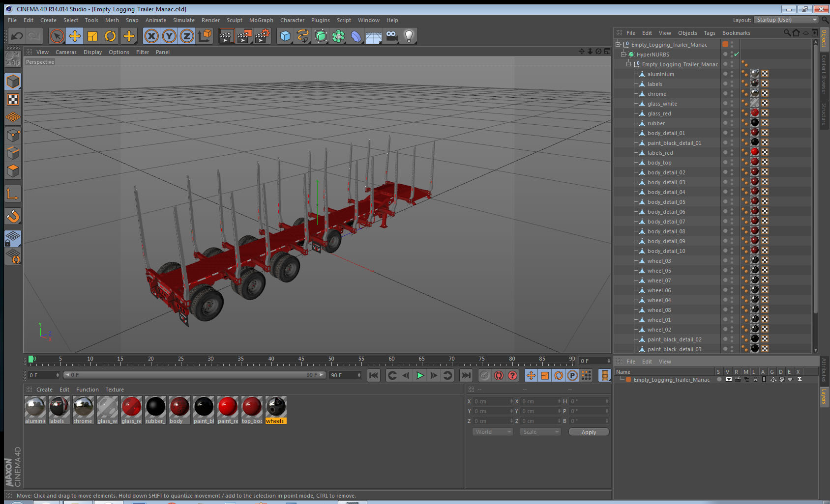The height and width of the screenshot is (504, 830).
Task: Select the Live Selection tool
Action: (x=57, y=36)
